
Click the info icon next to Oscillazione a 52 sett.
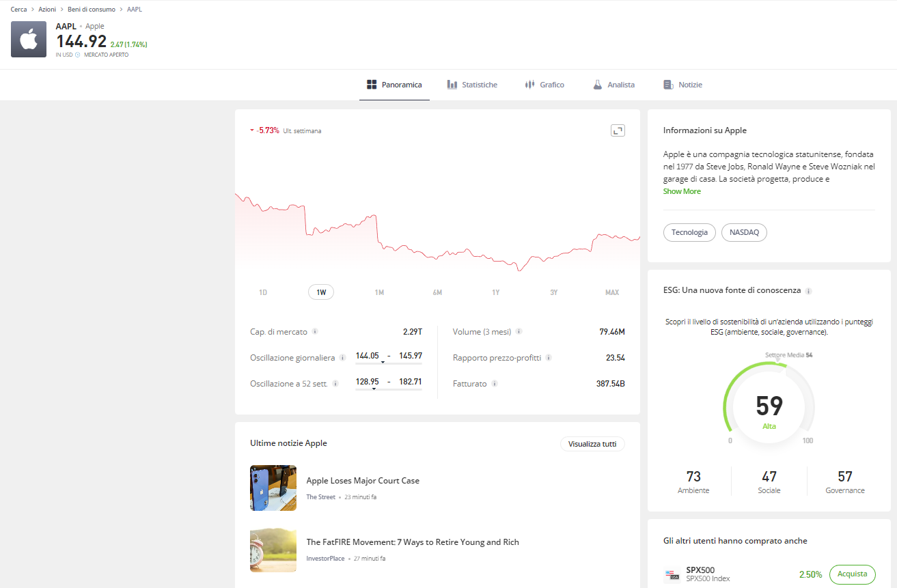coord(335,384)
